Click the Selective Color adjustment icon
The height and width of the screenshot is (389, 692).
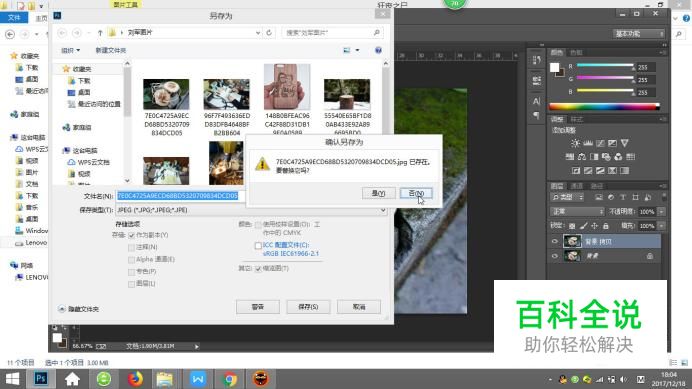point(612,170)
